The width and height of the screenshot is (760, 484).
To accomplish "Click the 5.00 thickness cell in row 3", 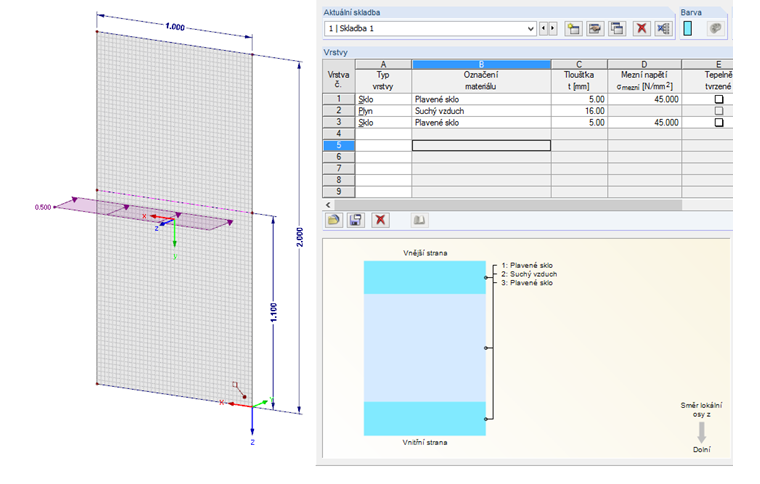I will (x=579, y=123).
